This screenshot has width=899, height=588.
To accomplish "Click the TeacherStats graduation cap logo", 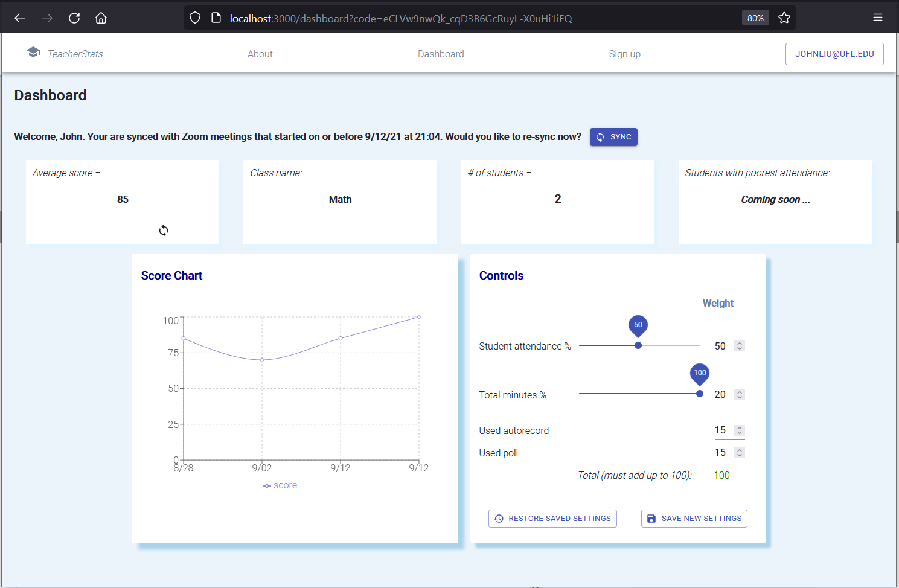I will pyautogui.click(x=34, y=53).
